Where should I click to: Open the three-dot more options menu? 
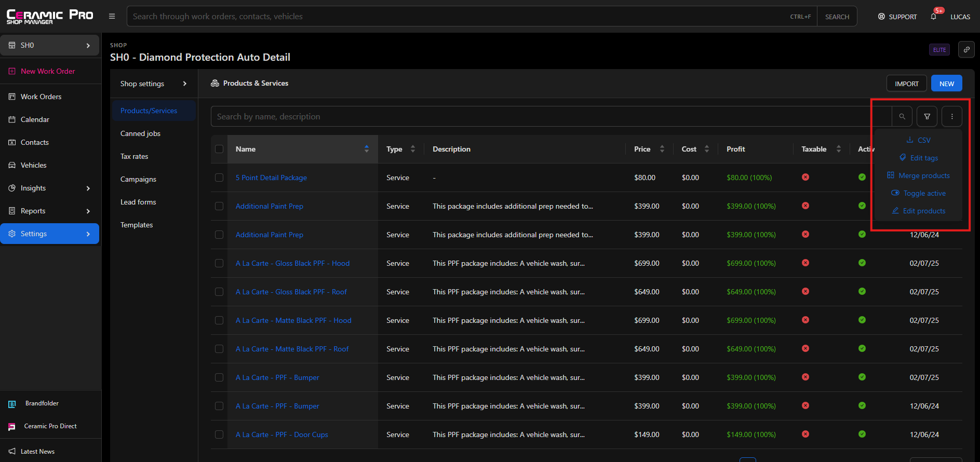pos(951,117)
